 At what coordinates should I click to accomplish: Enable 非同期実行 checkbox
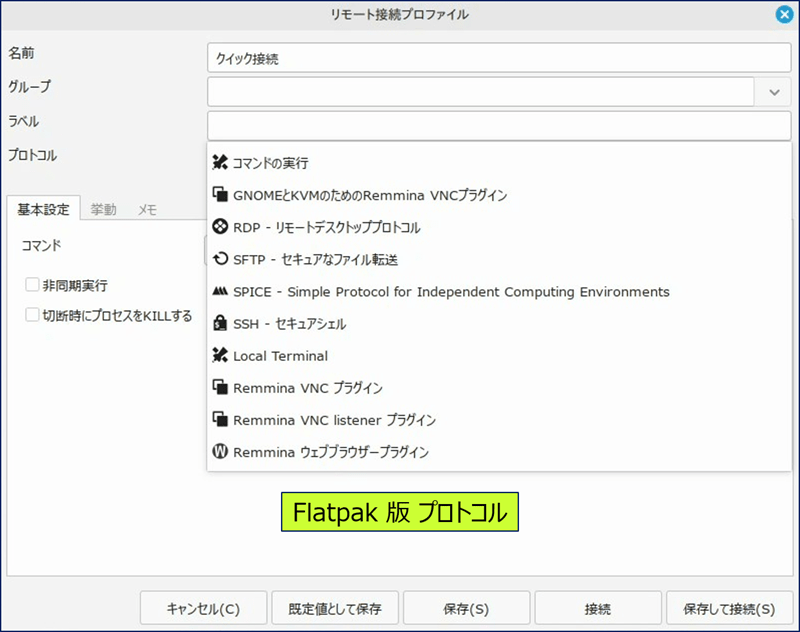pyautogui.click(x=32, y=285)
